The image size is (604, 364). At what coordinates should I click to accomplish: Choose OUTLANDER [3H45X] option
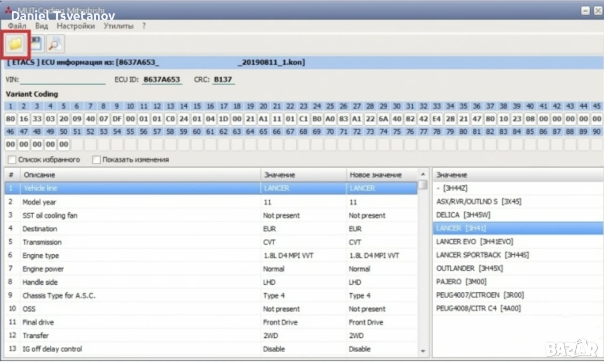click(518, 268)
